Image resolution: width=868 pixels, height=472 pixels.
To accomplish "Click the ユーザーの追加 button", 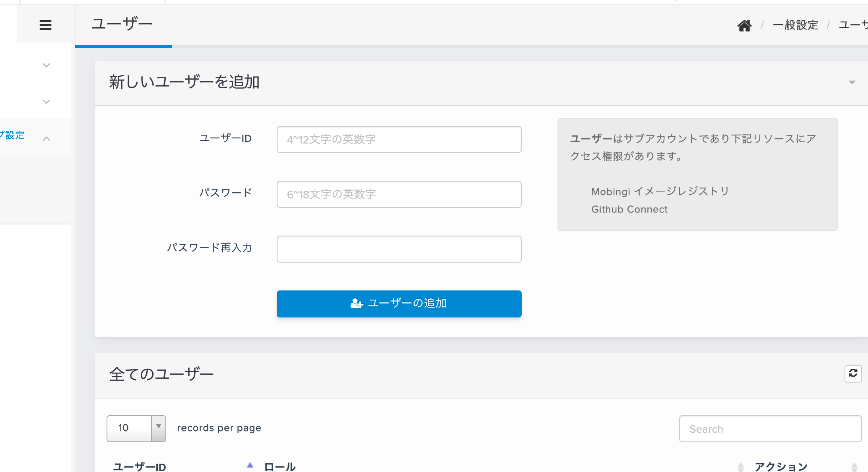I will [399, 304].
